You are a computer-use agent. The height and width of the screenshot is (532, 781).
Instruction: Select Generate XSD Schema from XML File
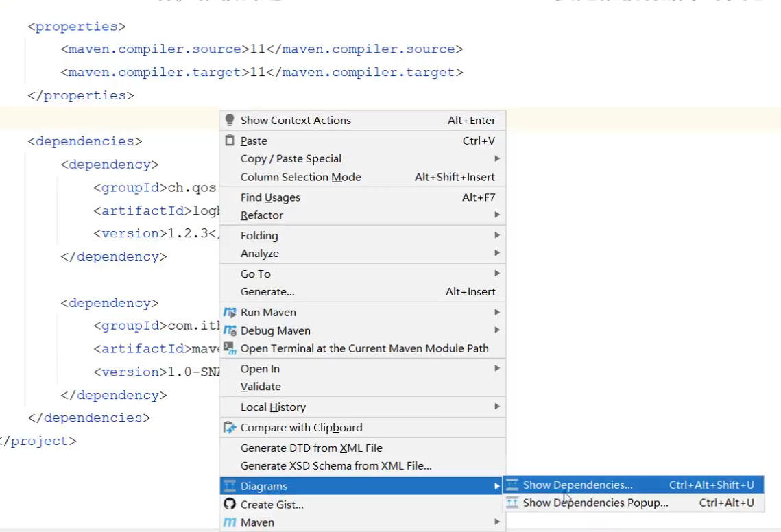click(363, 465)
